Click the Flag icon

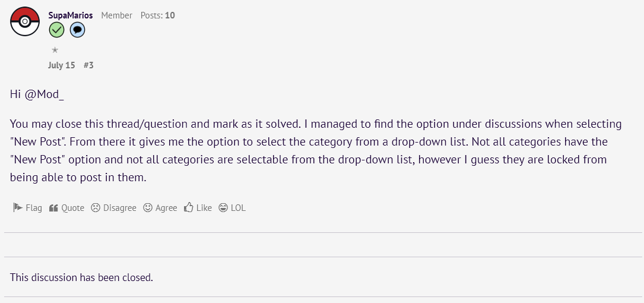[17, 208]
